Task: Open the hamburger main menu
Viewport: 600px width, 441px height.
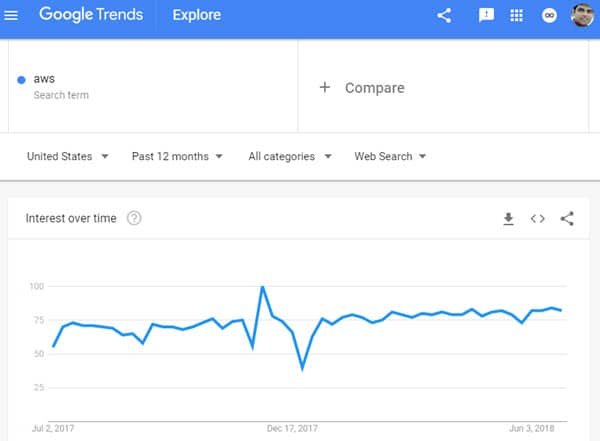Action: [x=11, y=15]
